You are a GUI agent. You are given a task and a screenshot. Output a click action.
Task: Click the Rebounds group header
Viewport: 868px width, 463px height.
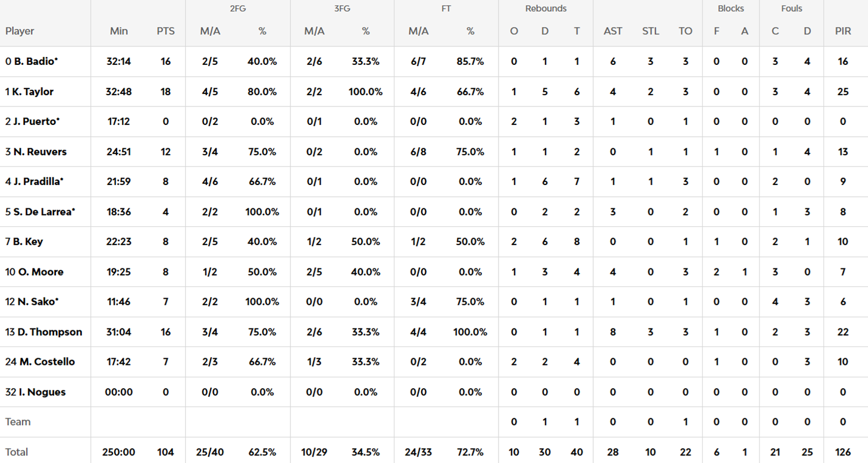546,8
